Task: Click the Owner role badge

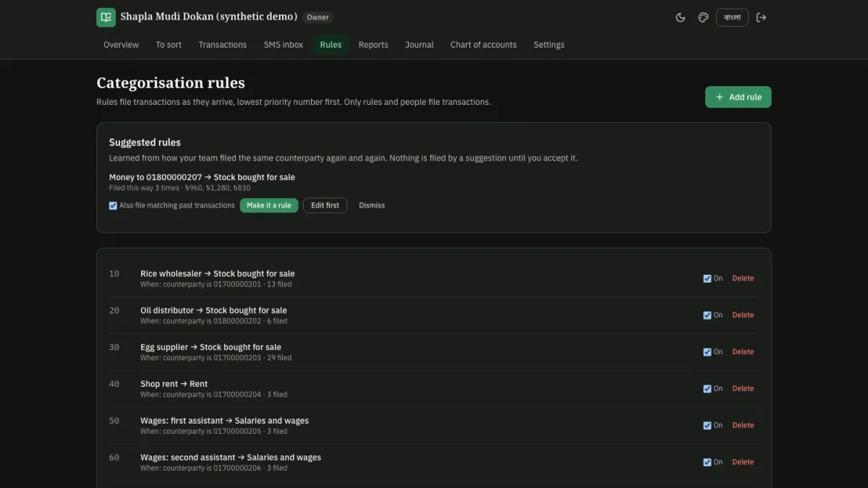Action: coord(318,17)
